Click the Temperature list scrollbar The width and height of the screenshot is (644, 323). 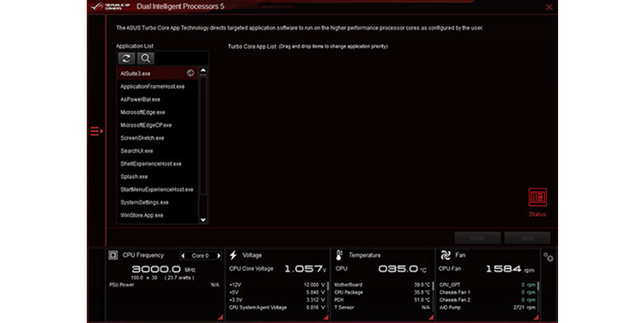[x=433, y=286]
